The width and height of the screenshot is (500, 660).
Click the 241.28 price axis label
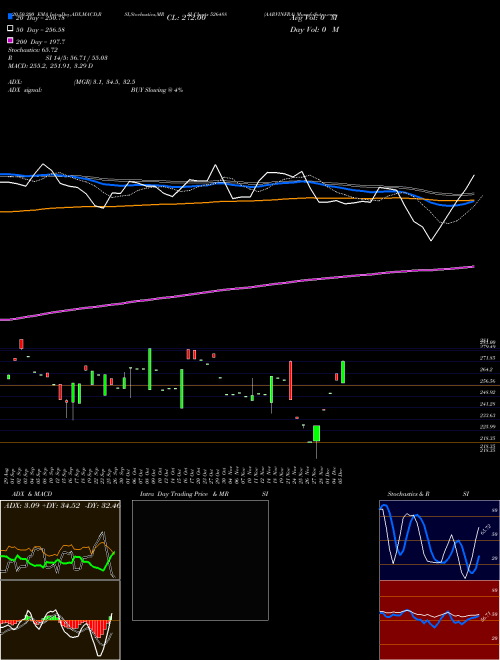[487, 404]
